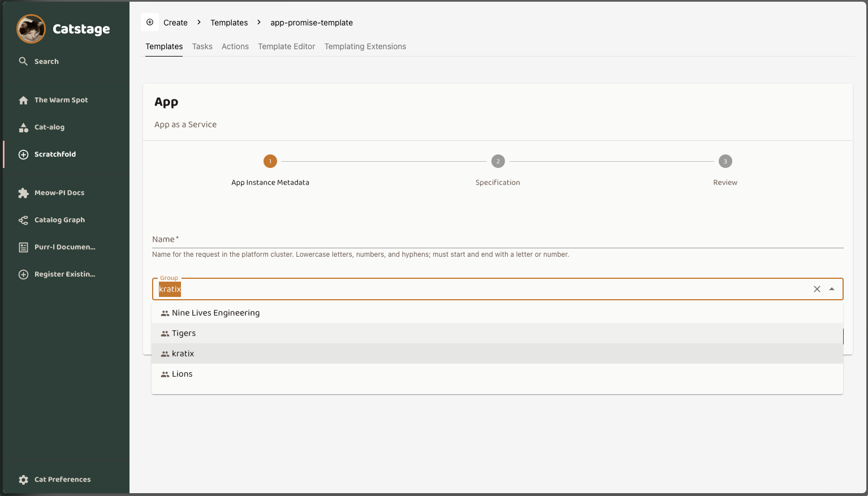Click the Name input field

click(498, 240)
